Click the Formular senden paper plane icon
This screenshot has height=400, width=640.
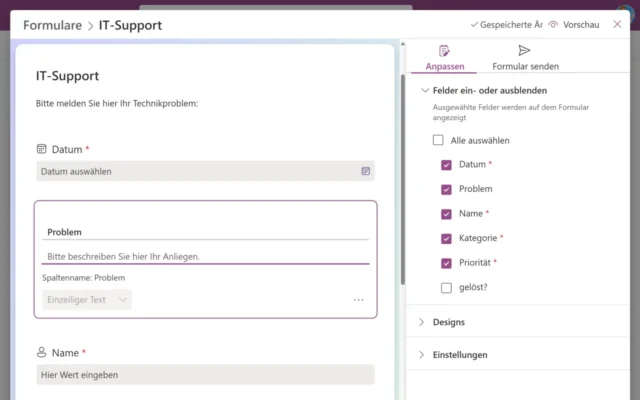pos(525,51)
